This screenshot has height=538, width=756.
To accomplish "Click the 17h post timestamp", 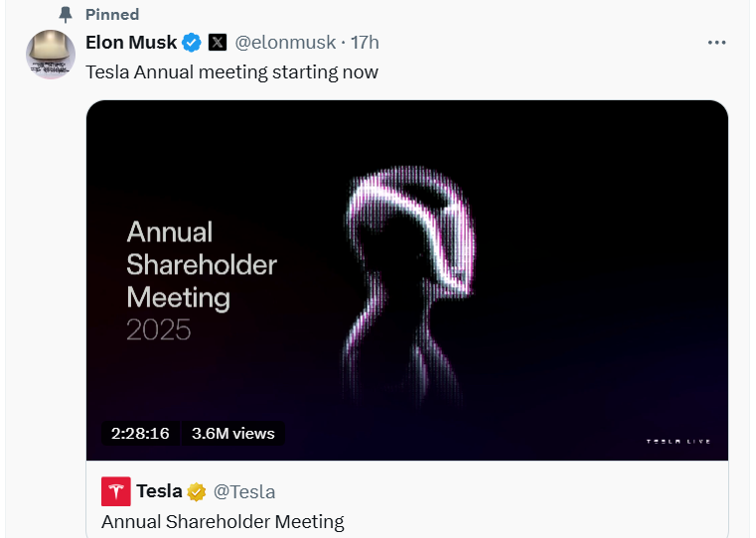I will (366, 43).
